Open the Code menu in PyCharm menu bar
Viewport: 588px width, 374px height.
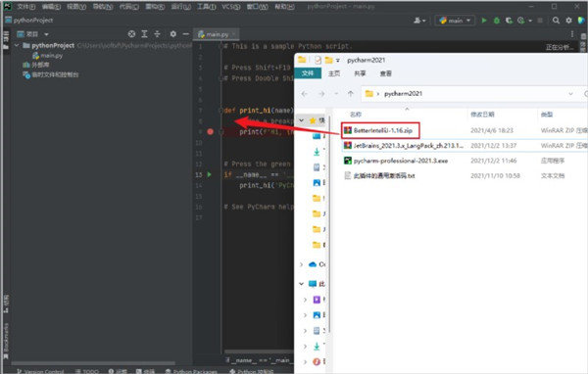(x=128, y=7)
